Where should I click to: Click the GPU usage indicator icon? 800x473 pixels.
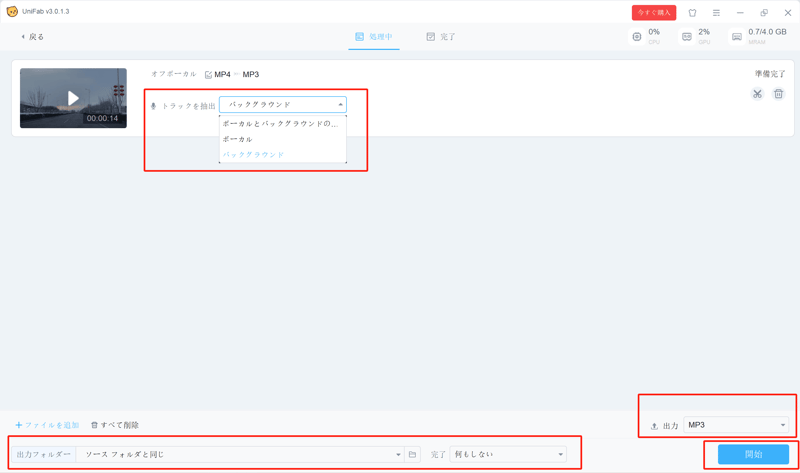click(x=687, y=37)
